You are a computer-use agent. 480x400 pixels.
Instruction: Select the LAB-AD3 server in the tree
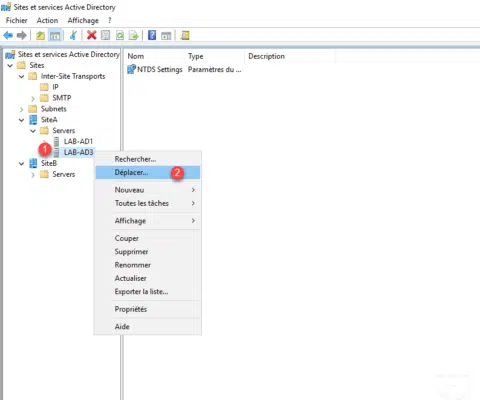pos(78,152)
